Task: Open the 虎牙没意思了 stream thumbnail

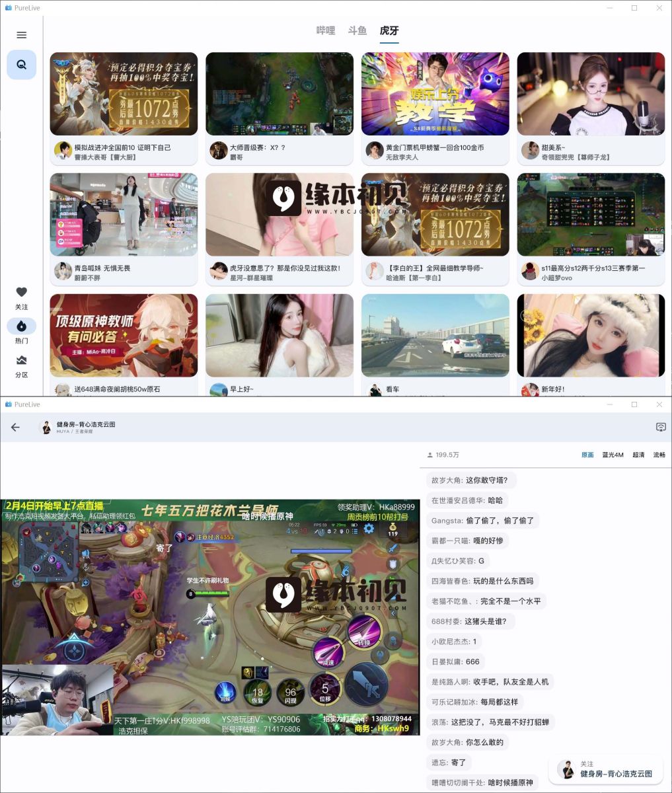Action: [x=280, y=215]
